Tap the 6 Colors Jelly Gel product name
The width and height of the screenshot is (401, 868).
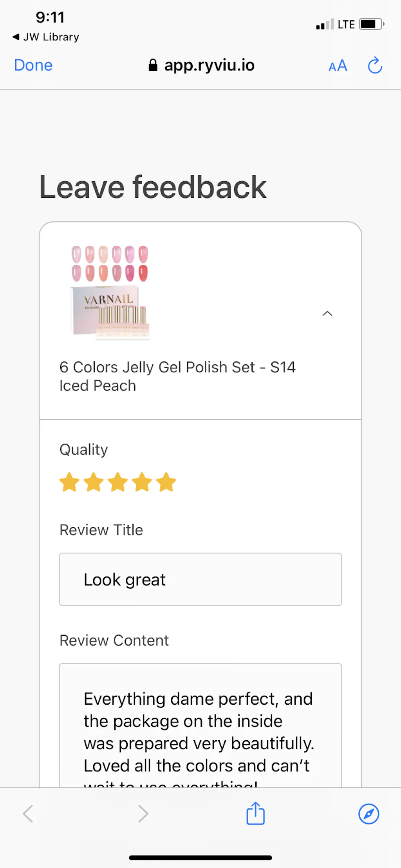click(x=177, y=376)
